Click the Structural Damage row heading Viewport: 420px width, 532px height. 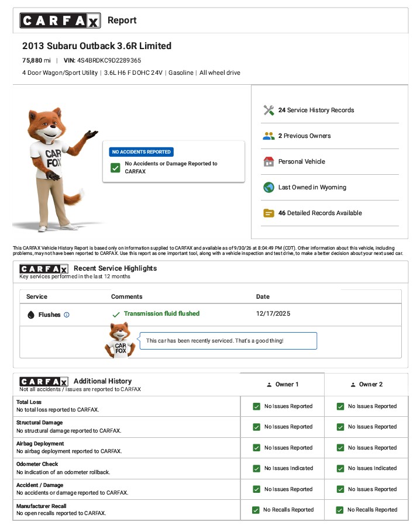coord(39,423)
